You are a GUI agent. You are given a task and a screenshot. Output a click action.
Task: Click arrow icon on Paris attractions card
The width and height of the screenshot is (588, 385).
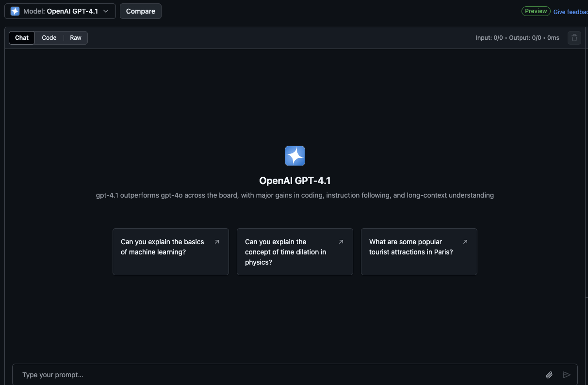(465, 242)
